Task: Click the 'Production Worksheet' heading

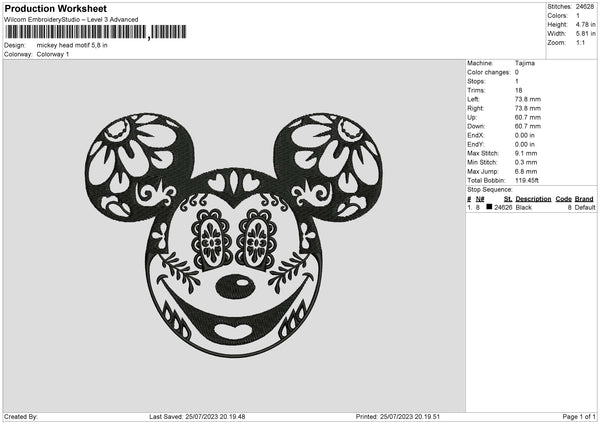Action: (x=56, y=8)
